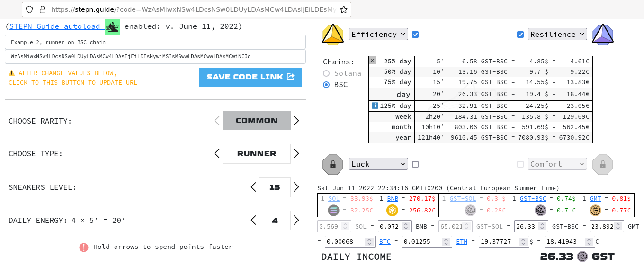The image size is (644, 265).
Task: Click the dollar amount input field
Action: (504, 242)
